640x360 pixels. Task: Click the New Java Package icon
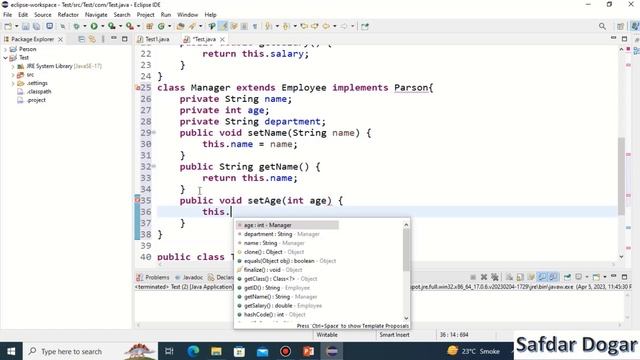click(x=149, y=26)
